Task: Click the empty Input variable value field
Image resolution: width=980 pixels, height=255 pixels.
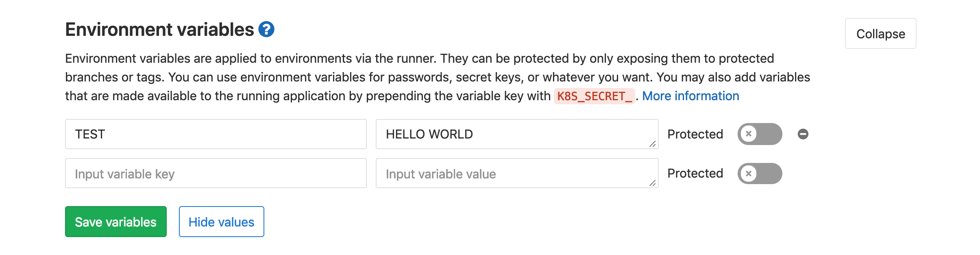Action: (x=516, y=174)
